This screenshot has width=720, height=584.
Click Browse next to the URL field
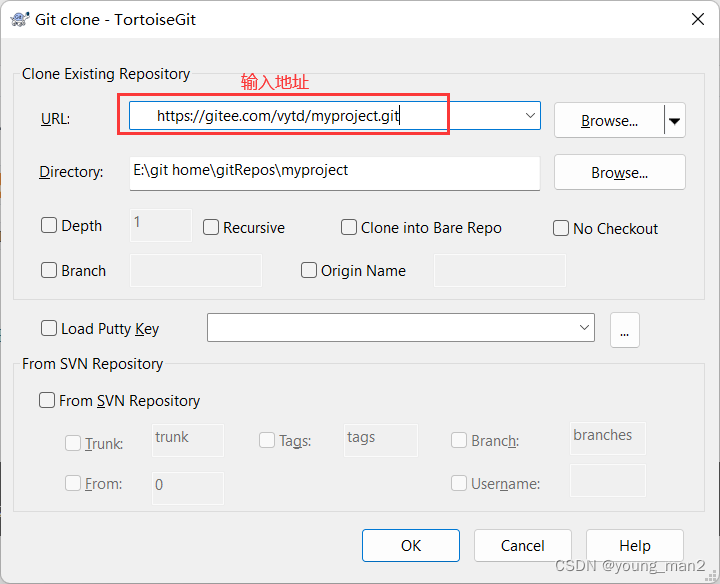(609, 120)
